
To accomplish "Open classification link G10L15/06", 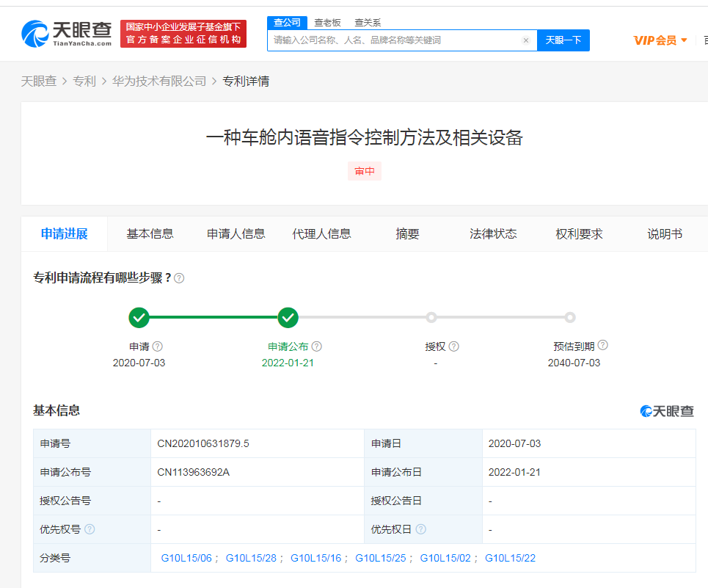I will pos(186,558).
